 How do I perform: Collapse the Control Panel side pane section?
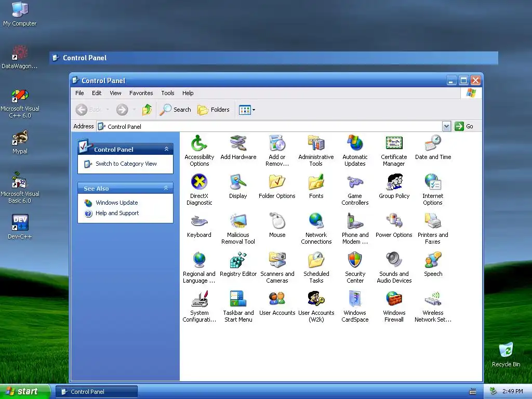166,149
